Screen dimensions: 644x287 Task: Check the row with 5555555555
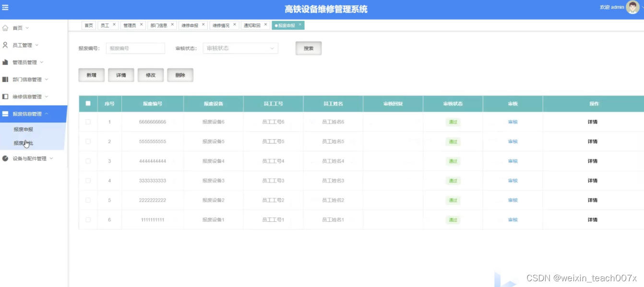[88, 141]
